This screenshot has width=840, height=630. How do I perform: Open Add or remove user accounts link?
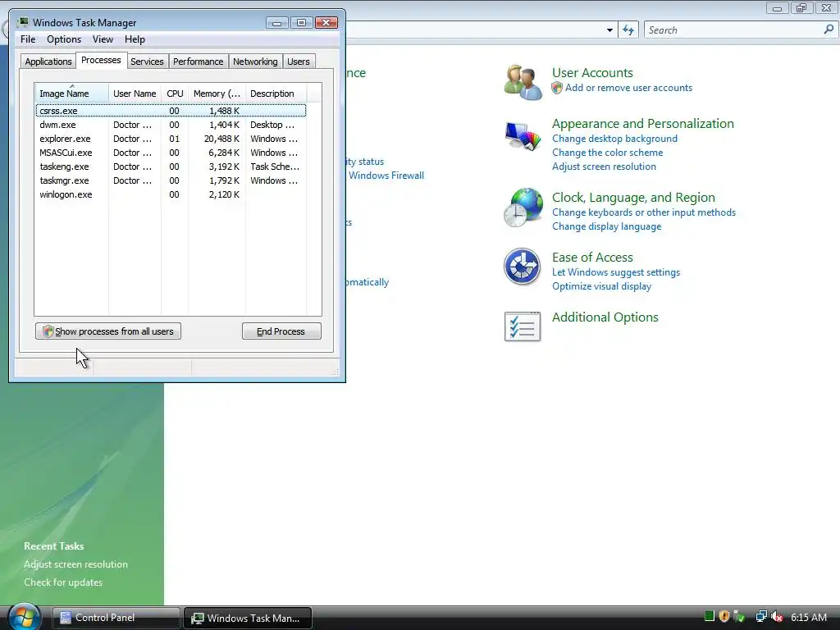click(628, 88)
